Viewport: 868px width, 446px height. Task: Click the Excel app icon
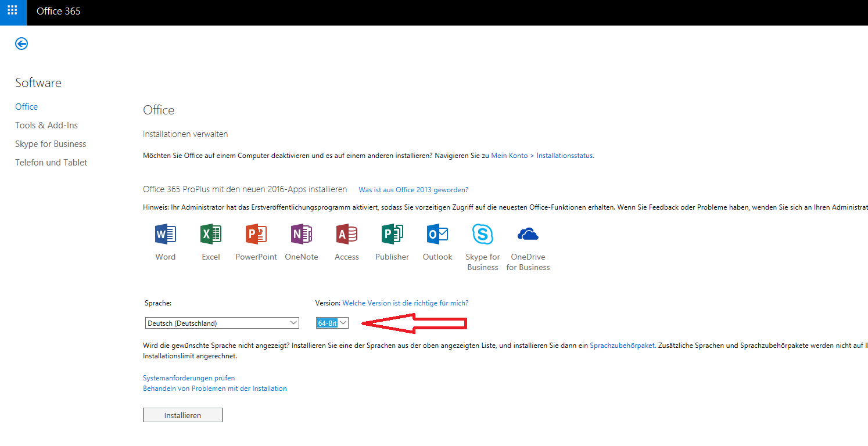[211, 235]
